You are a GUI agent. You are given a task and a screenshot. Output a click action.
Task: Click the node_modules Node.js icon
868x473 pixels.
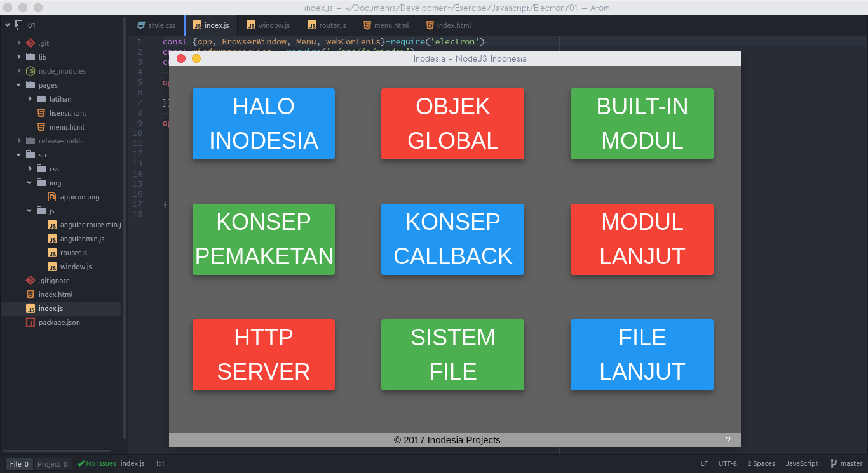31,71
